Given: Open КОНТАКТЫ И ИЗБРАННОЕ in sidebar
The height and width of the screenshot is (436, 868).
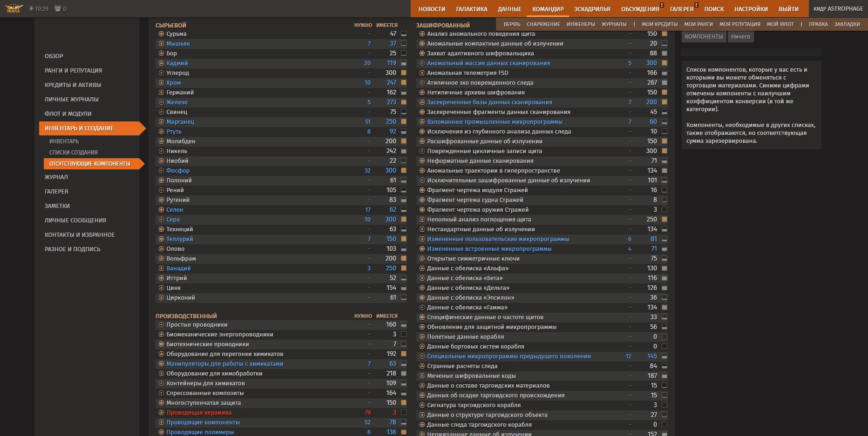Looking at the screenshot, I should (x=80, y=235).
